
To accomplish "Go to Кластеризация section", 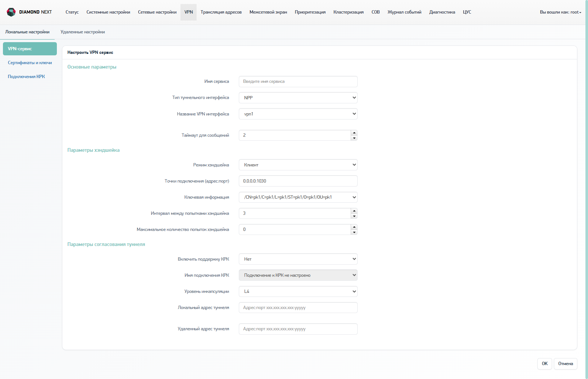I will pos(348,12).
